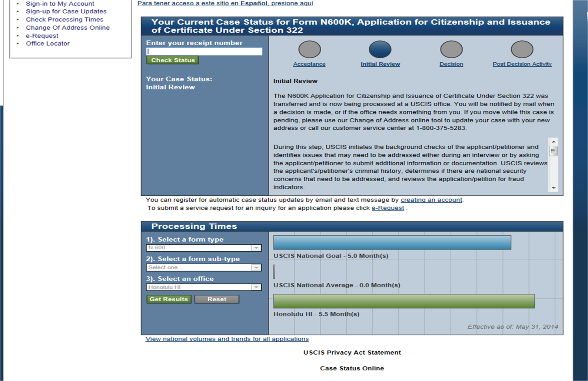588x381 pixels.
Task: Open Sign-in to My Account
Action: 60,4
